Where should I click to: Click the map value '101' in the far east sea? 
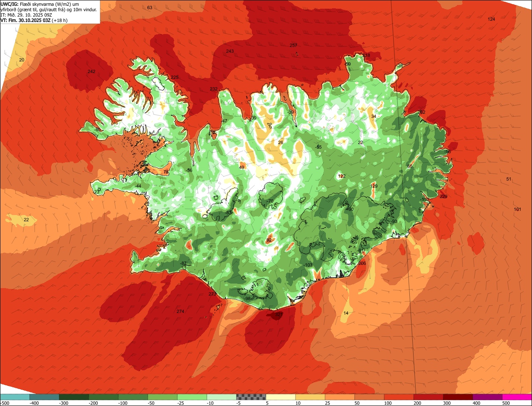click(x=517, y=209)
